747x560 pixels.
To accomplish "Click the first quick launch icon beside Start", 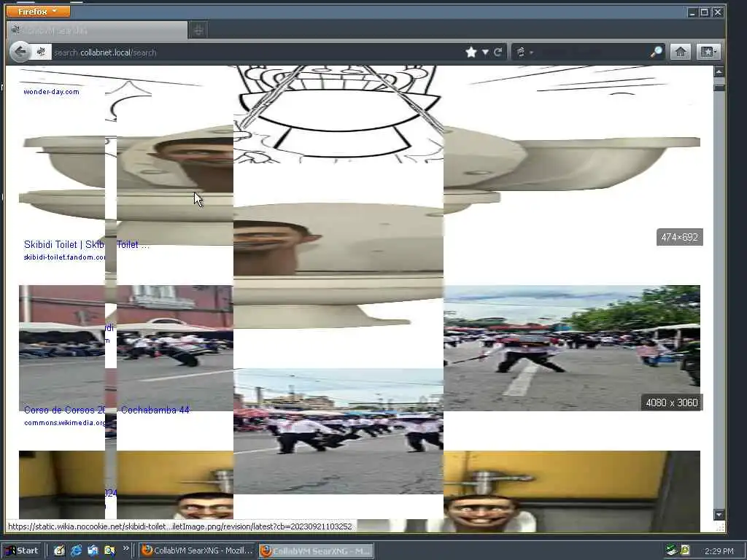I will (59, 551).
